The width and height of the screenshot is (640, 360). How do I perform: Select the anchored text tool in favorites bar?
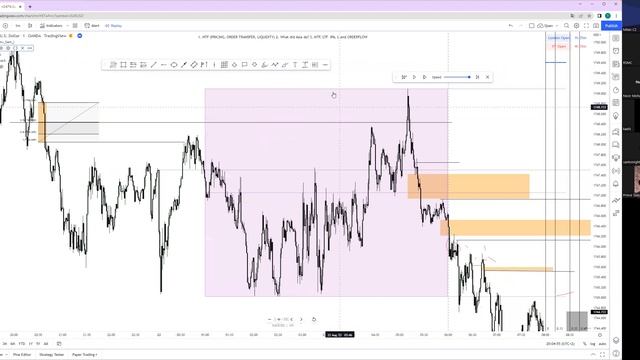305,65
